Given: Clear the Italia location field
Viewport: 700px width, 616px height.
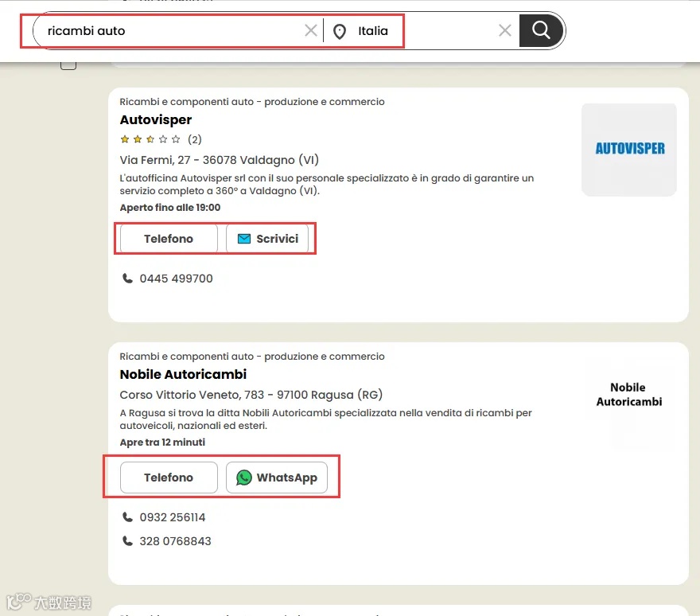Looking at the screenshot, I should pos(505,31).
